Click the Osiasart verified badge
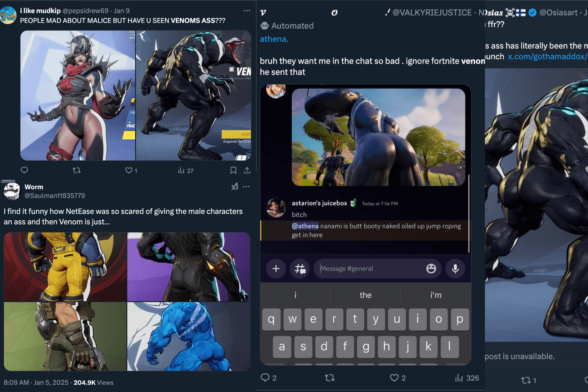588x392 pixels. point(532,13)
